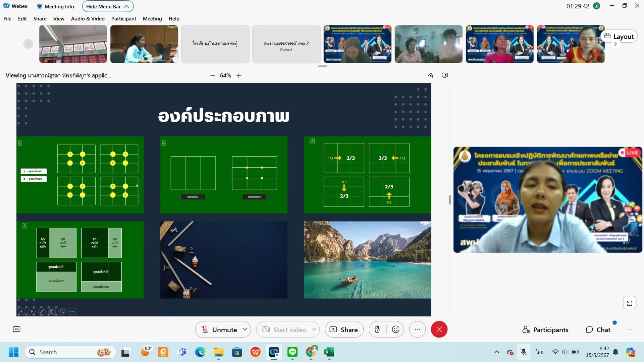This screenshot has width=644, height=362.
Task: Click the pop-out video corner icon
Action: click(x=629, y=303)
